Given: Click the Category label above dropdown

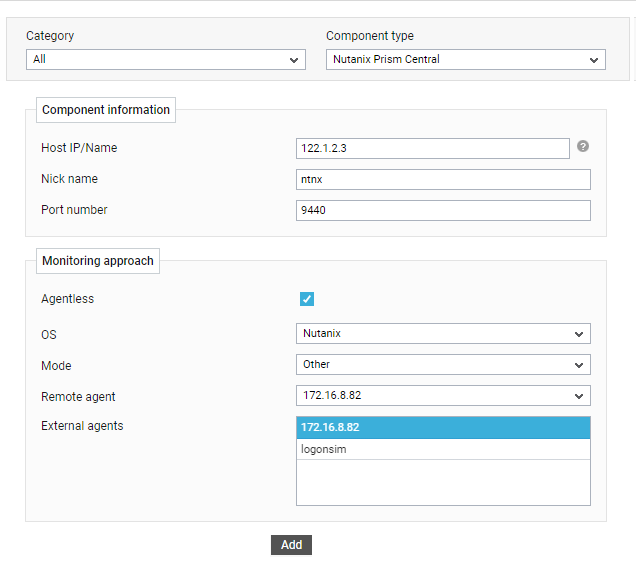Looking at the screenshot, I should point(50,36).
